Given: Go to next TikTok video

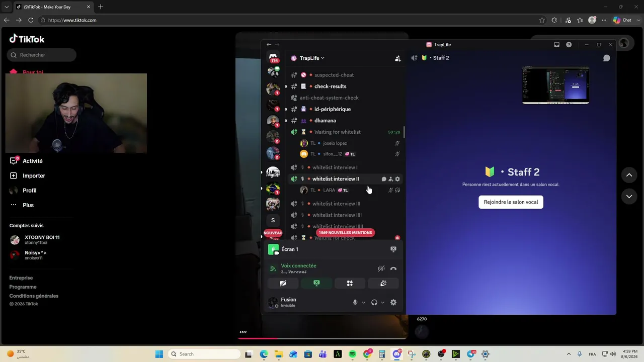Looking at the screenshot, I should click(x=629, y=197).
